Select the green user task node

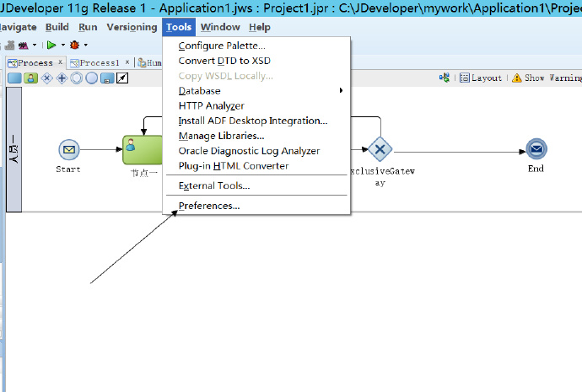143,150
